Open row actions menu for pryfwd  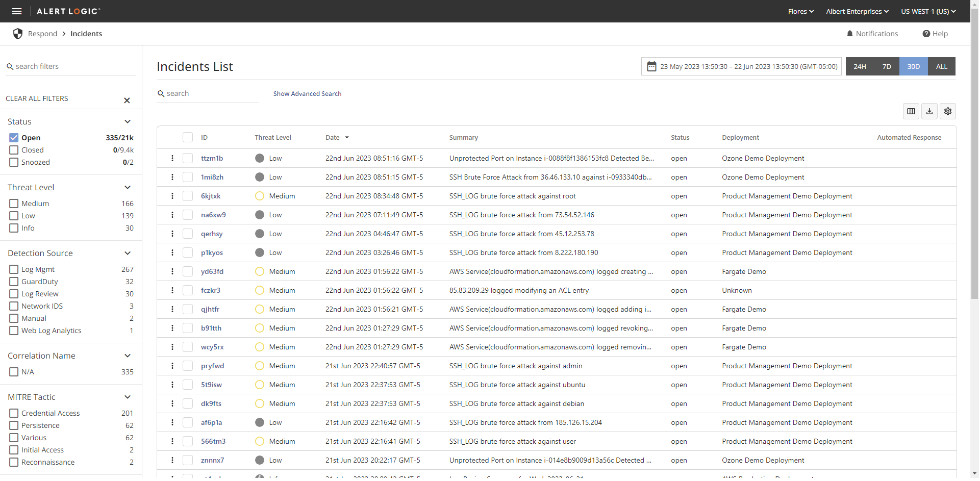(x=172, y=366)
